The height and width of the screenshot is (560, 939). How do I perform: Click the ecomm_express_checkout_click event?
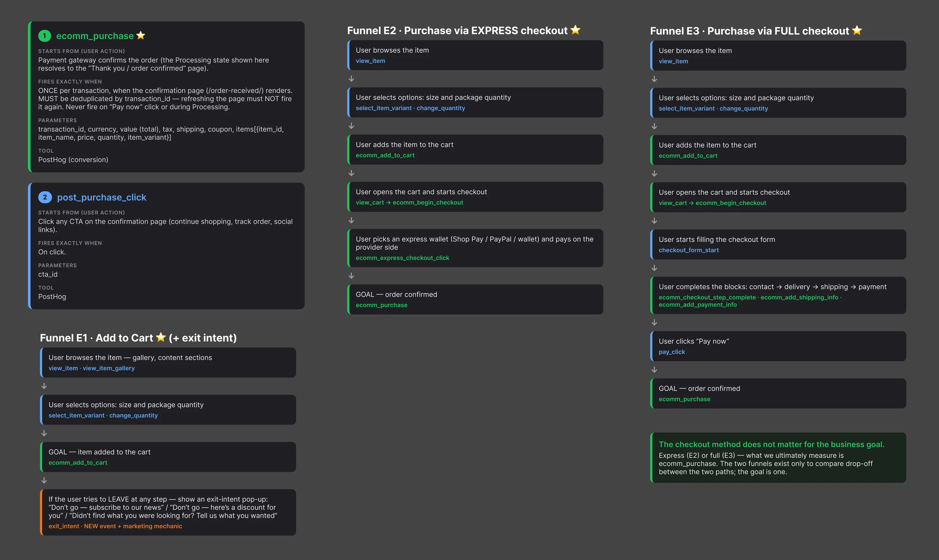(402, 258)
